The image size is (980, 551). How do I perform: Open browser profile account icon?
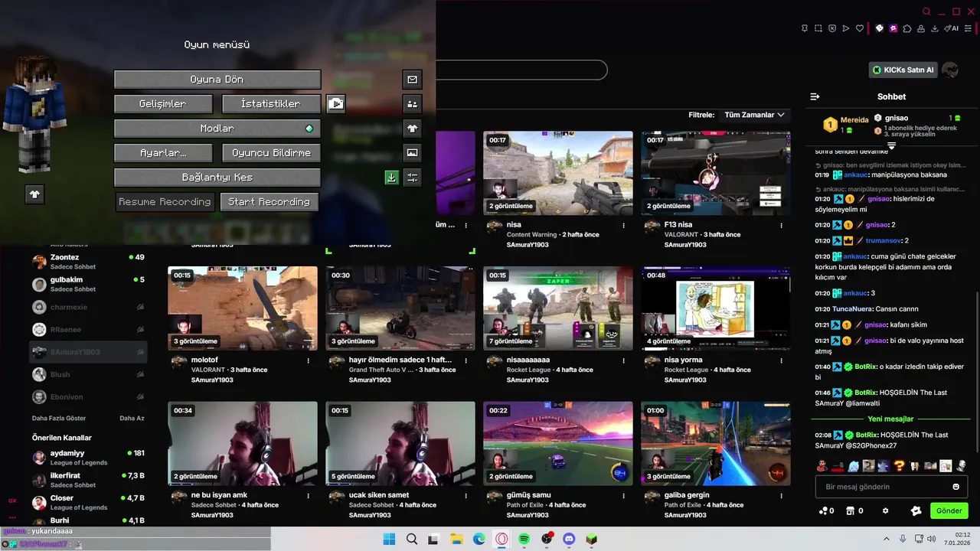(x=921, y=28)
